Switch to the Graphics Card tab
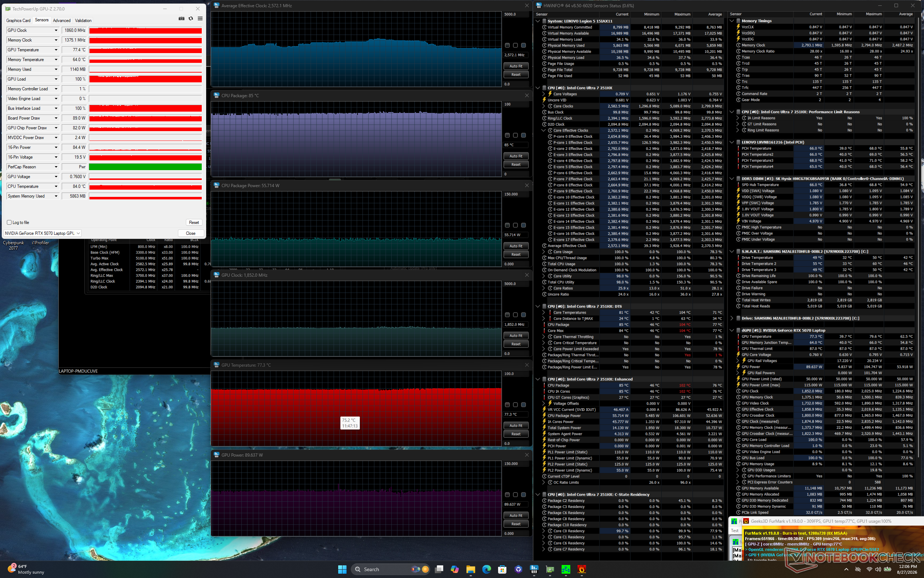 [x=18, y=21]
